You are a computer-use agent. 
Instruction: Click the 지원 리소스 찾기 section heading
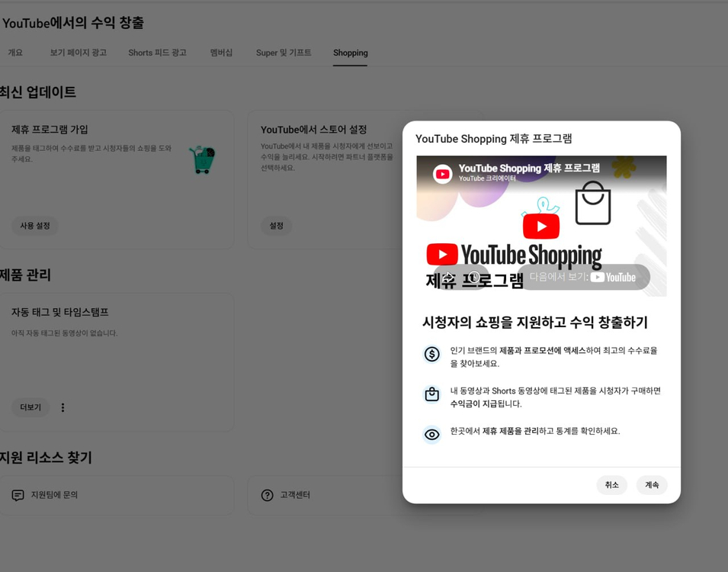(46, 458)
